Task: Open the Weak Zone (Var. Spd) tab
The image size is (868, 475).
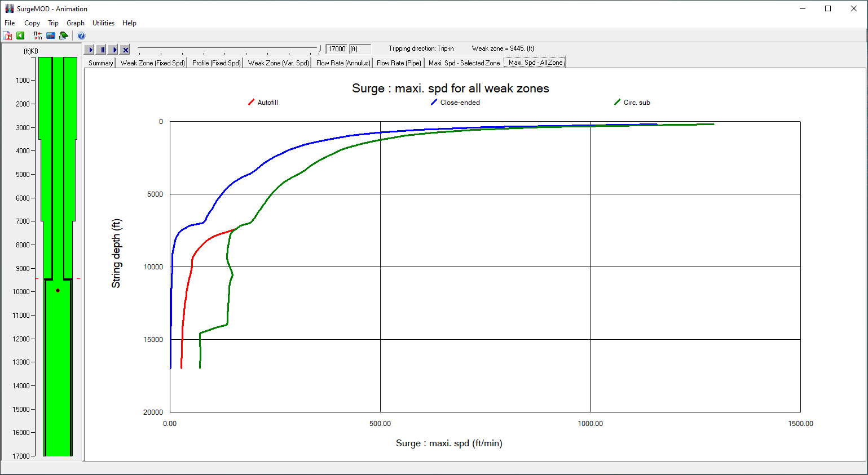Action: click(x=278, y=63)
